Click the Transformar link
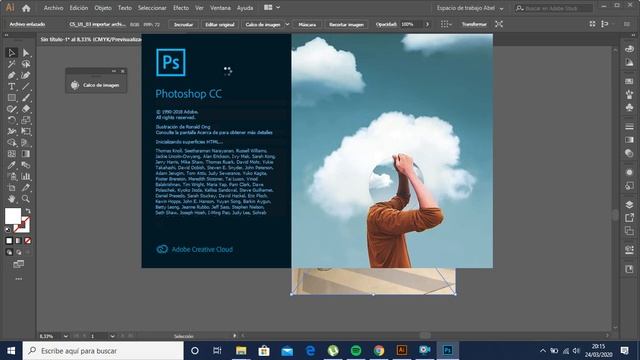This screenshot has width=640, height=360. pos(474,24)
